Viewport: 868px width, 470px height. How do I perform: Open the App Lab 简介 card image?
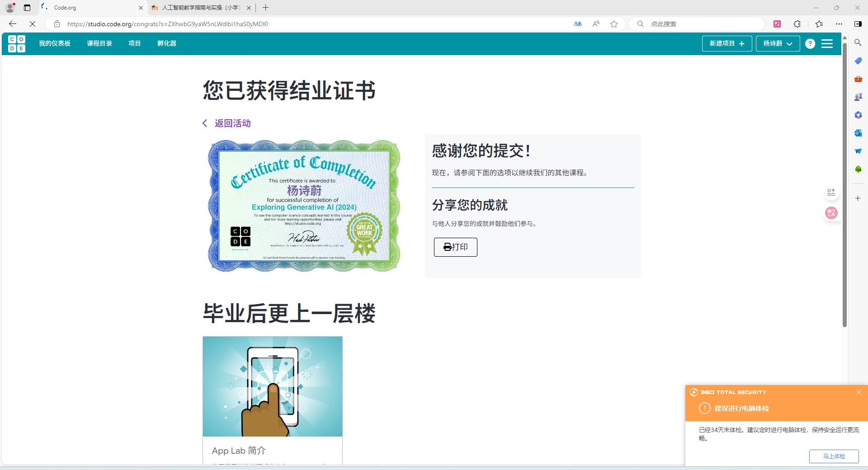pyautogui.click(x=273, y=386)
